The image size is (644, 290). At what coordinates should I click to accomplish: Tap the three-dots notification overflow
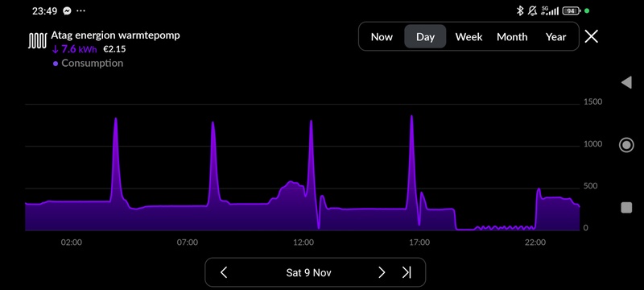pyautogui.click(x=81, y=11)
